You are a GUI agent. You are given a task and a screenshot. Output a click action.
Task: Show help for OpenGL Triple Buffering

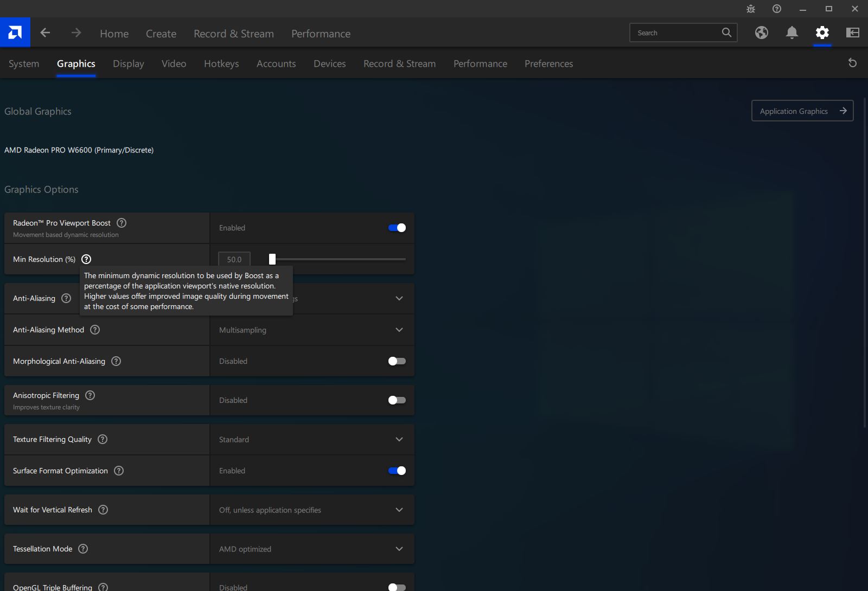point(103,587)
